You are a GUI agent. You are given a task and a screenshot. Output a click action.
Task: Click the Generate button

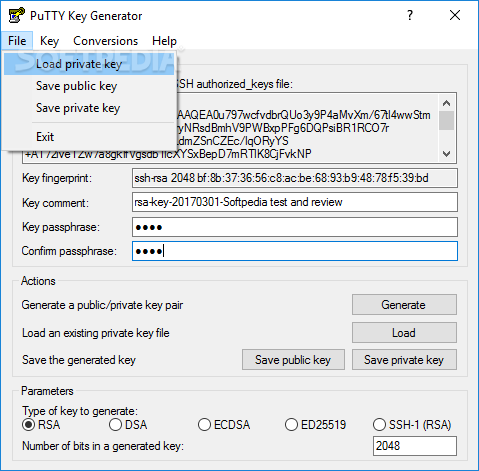click(x=404, y=304)
